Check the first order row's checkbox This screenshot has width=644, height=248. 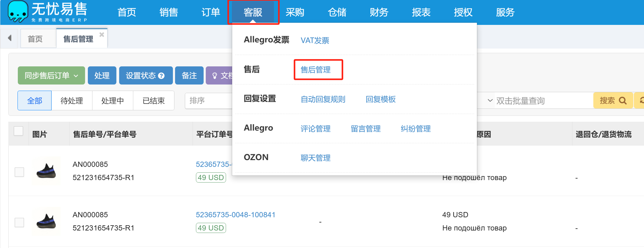click(x=19, y=172)
